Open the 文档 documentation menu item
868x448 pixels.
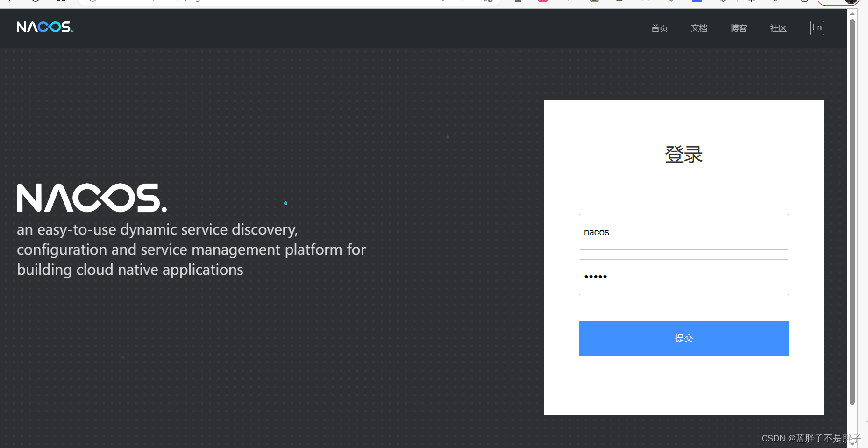click(x=699, y=28)
